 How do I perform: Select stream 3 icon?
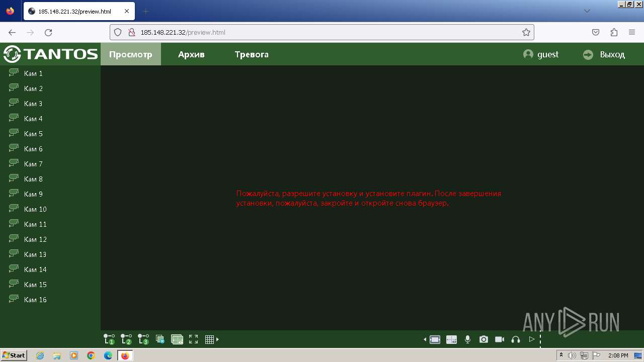point(143,339)
